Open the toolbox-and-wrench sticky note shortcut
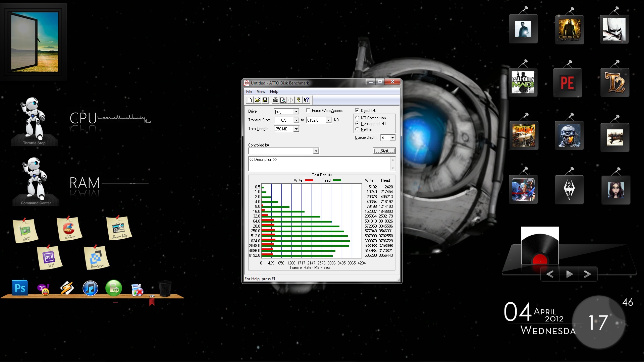This screenshot has width=644, height=362. (x=119, y=228)
